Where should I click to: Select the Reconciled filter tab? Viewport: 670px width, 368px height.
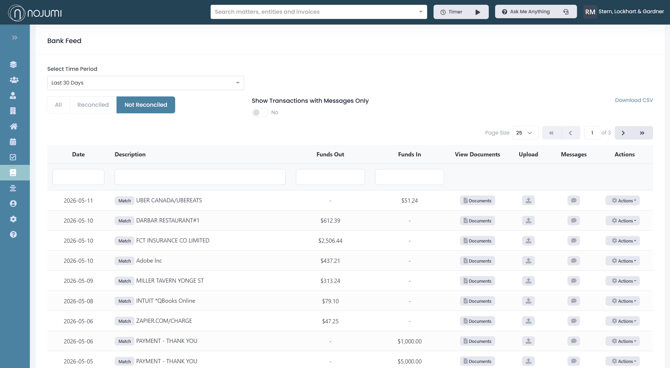pos(93,105)
